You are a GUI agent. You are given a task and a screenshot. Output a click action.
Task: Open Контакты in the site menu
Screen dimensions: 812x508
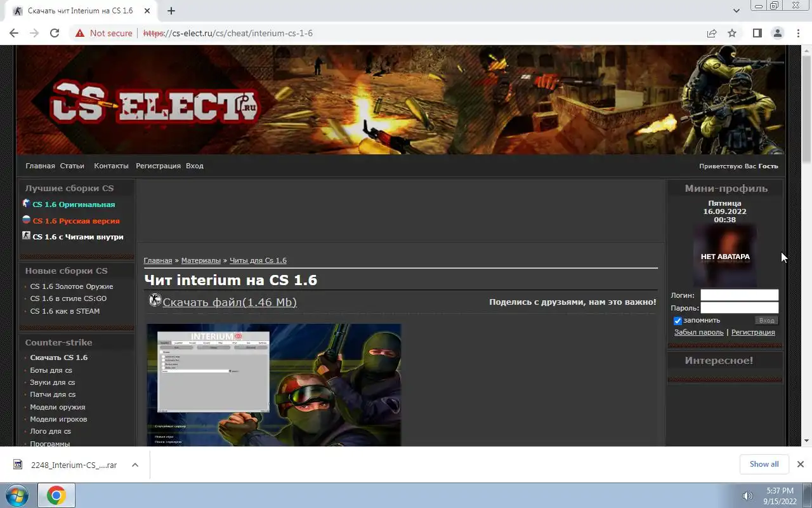tap(111, 166)
